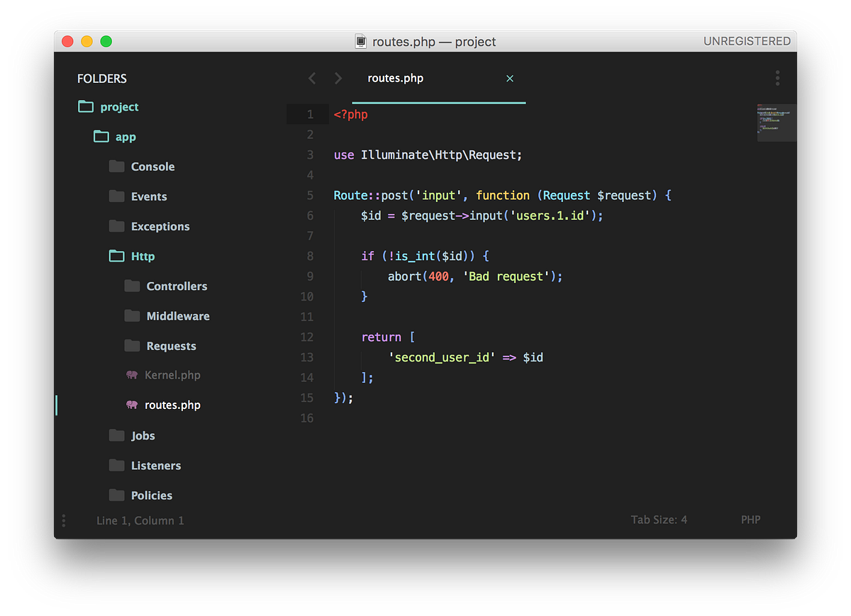Select the Listeners folder label
The image size is (851, 616).
point(156,465)
